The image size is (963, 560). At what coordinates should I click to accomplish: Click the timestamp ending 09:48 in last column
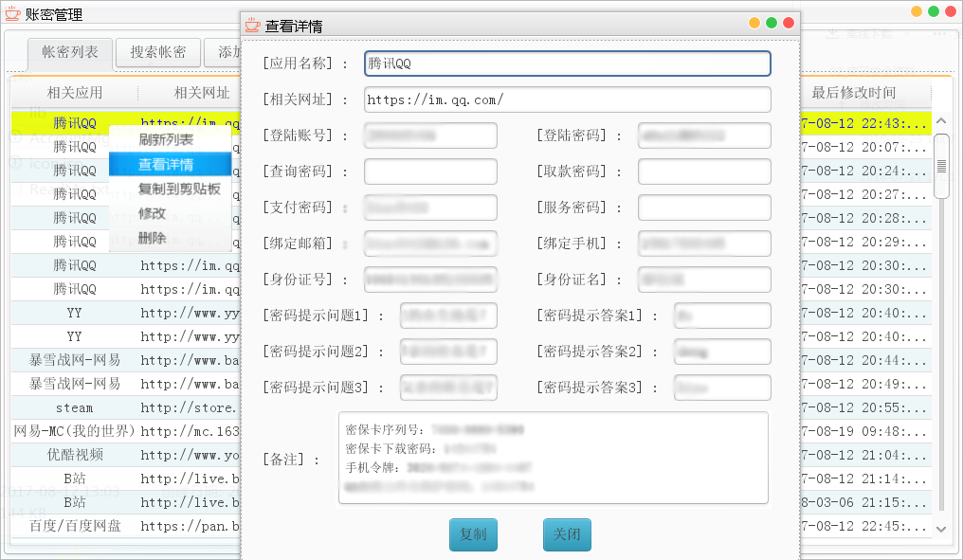coord(864,431)
